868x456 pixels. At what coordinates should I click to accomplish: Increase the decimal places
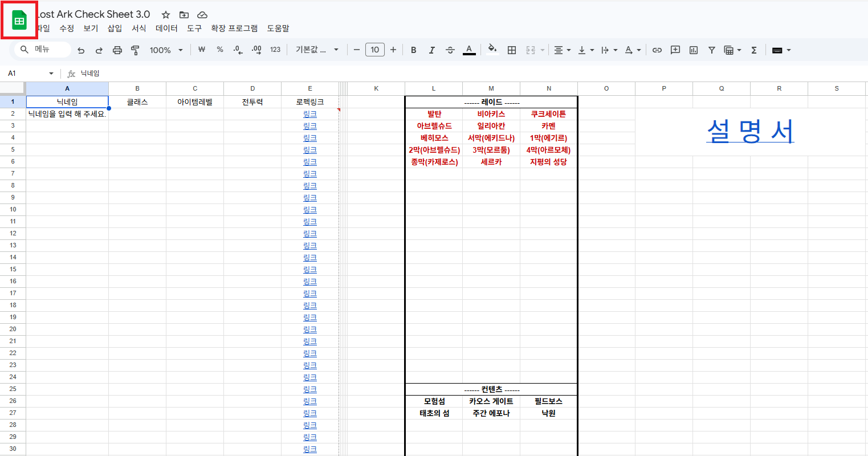pos(256,50)
